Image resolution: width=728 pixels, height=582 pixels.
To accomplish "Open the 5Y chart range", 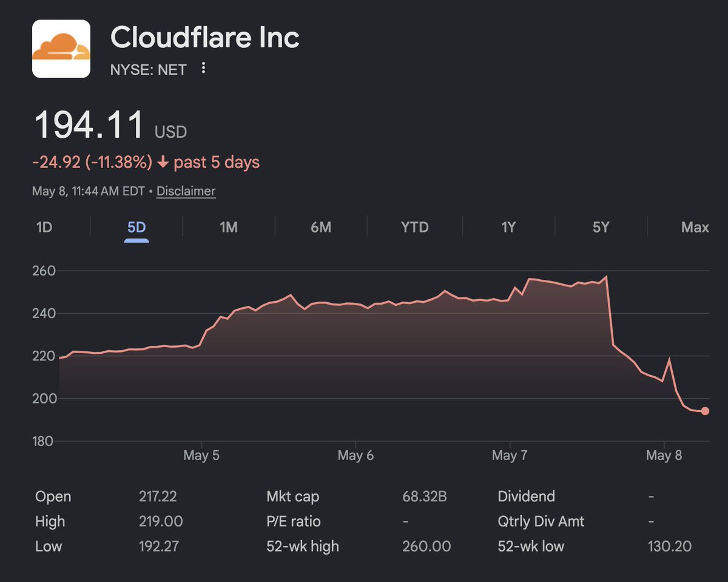I will point(601,228).
